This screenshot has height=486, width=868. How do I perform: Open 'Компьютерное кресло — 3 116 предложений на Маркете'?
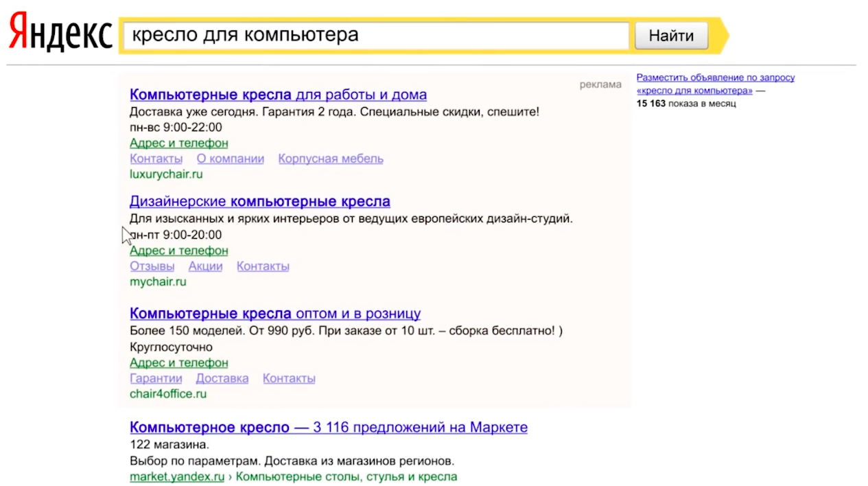(329, 428)
